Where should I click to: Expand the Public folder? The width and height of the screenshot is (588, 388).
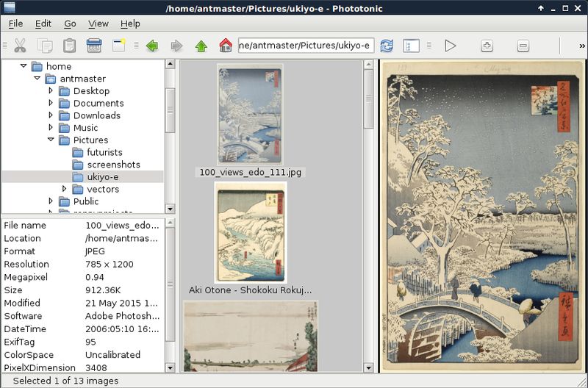(x=51, y=201)
